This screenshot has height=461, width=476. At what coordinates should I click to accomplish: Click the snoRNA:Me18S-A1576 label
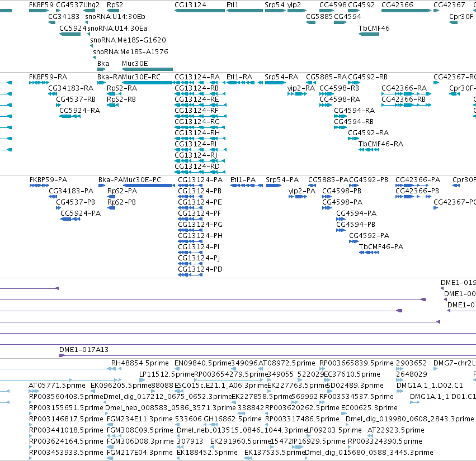[130, 52]
